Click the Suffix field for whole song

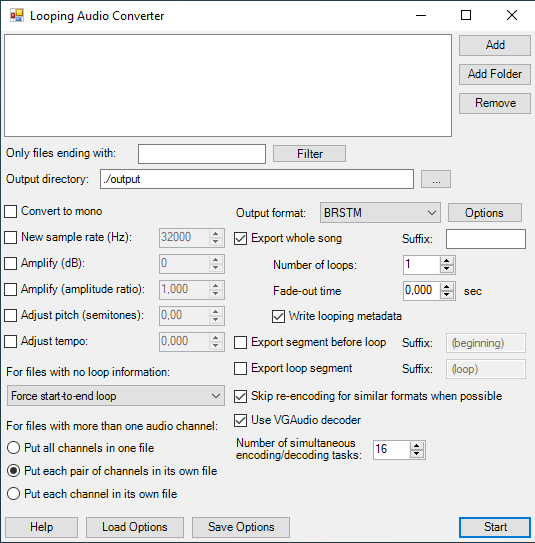pyautogui.click(x=485, y=239)
